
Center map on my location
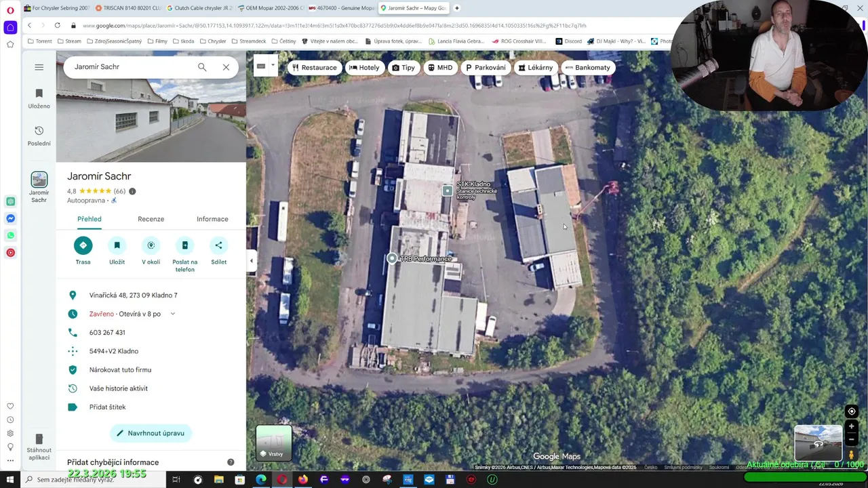[x=852, y=411]
